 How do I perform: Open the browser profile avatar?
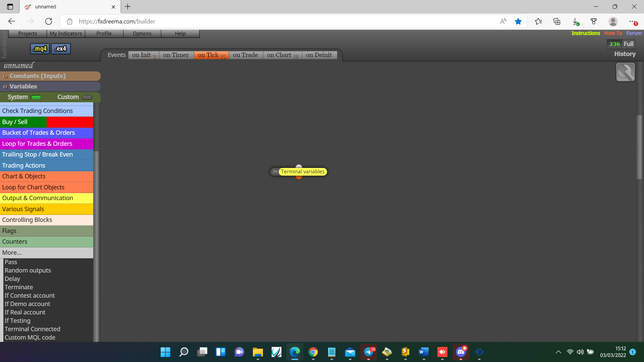613,21
